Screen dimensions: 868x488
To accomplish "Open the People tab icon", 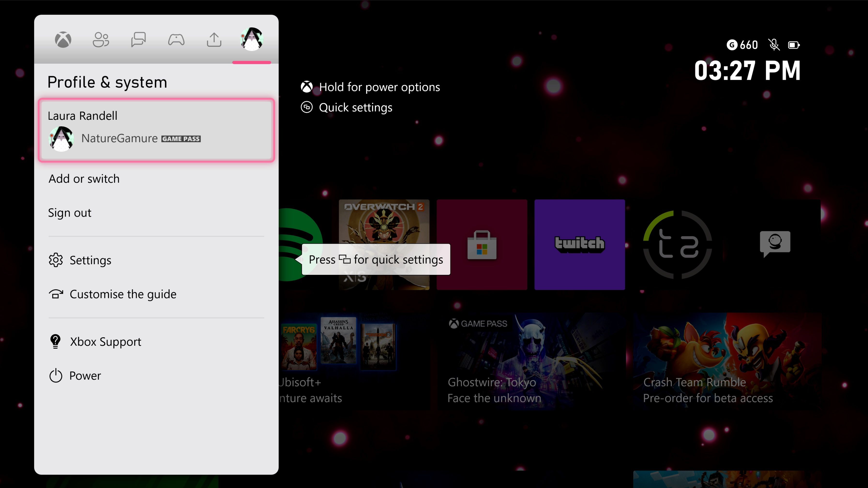I will coord(101,40).
